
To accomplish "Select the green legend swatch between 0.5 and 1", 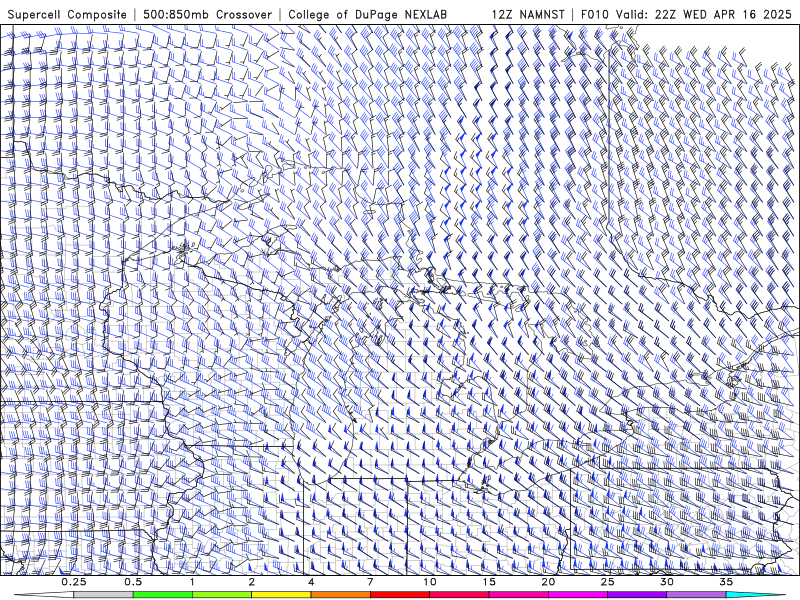I will click(x=163, y=595).
